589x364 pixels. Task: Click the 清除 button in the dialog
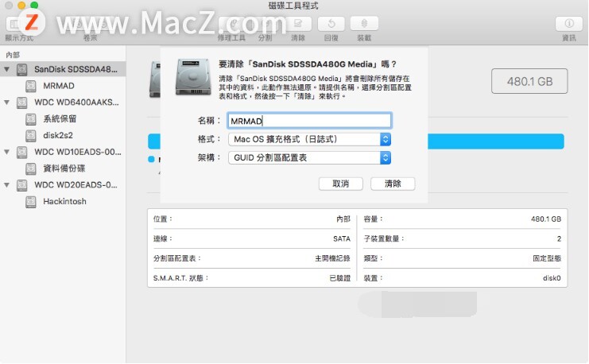point(393,184)
